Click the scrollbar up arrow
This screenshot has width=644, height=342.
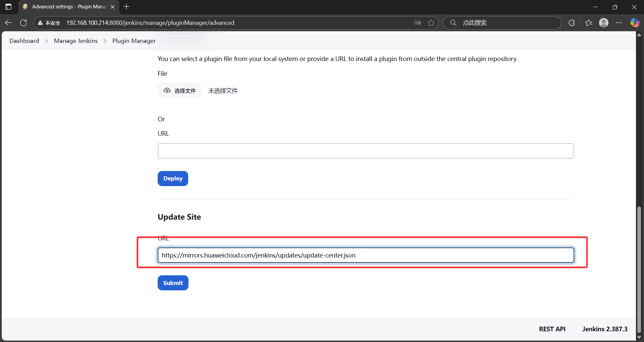[639, 35]
